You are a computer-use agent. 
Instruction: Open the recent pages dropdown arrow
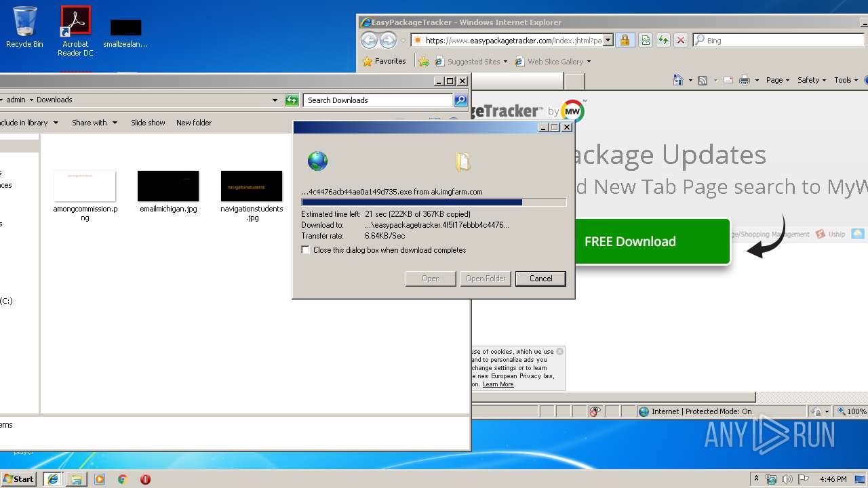coord(403,41)
